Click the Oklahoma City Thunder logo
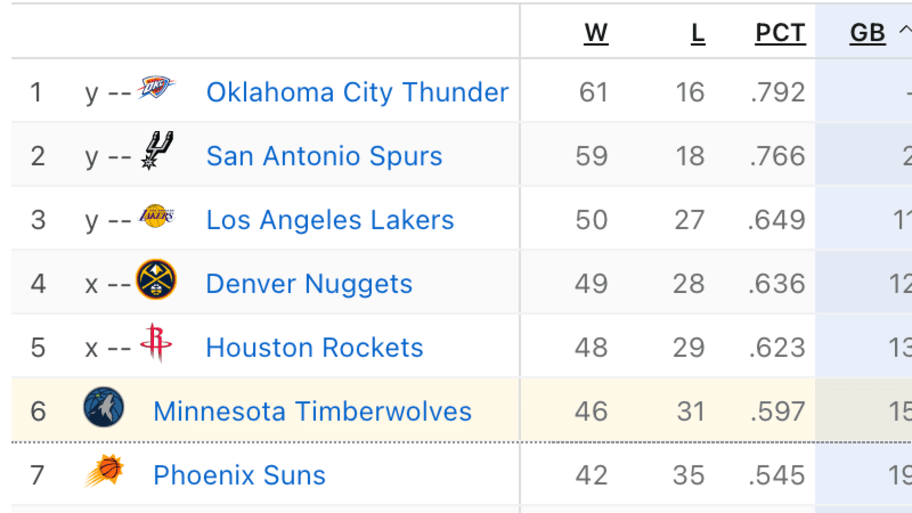The height and width of the screenshot is (513, 912). (x=157, y=88)
